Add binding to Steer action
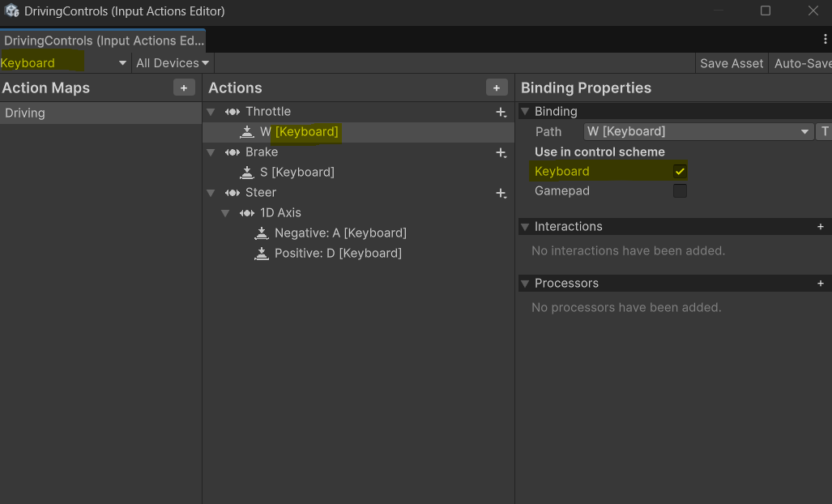Viewport: 832px width, 504px height. pos(501,193)
